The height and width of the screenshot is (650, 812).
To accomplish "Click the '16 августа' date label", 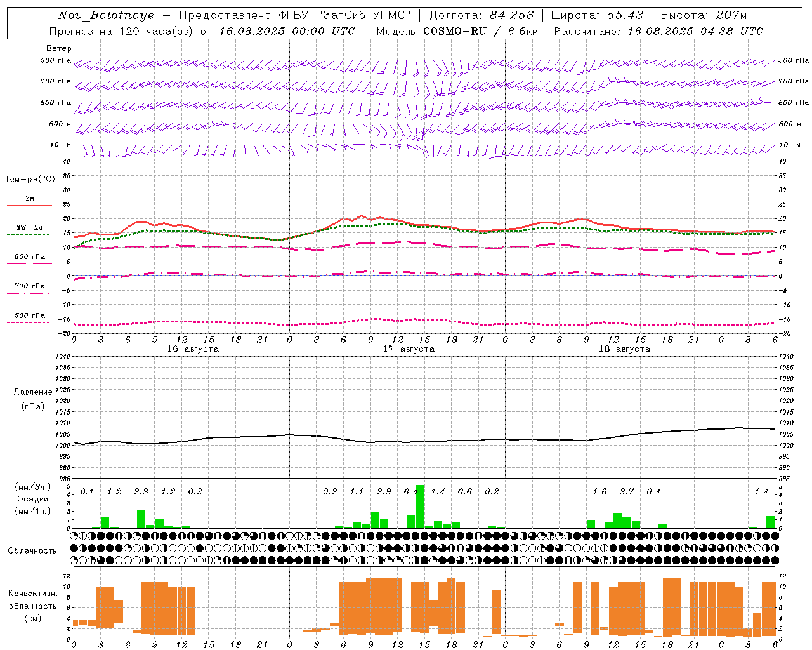I will (193, 349).
